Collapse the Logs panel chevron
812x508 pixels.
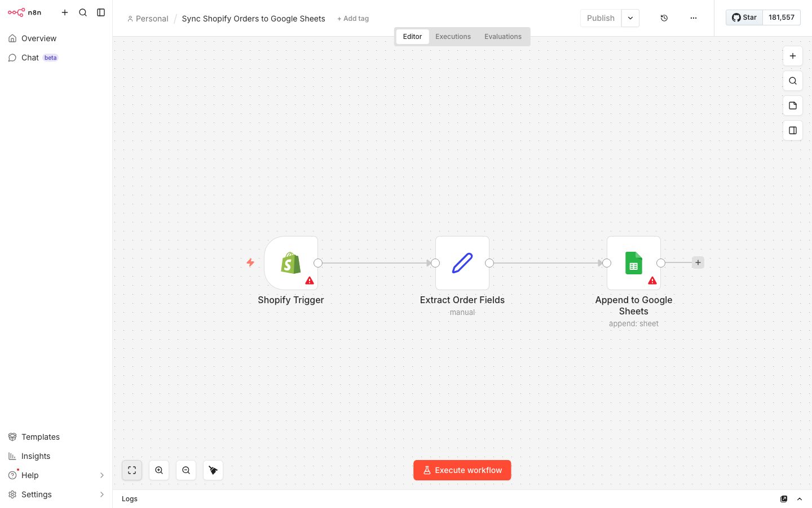(x=800, y=499)
